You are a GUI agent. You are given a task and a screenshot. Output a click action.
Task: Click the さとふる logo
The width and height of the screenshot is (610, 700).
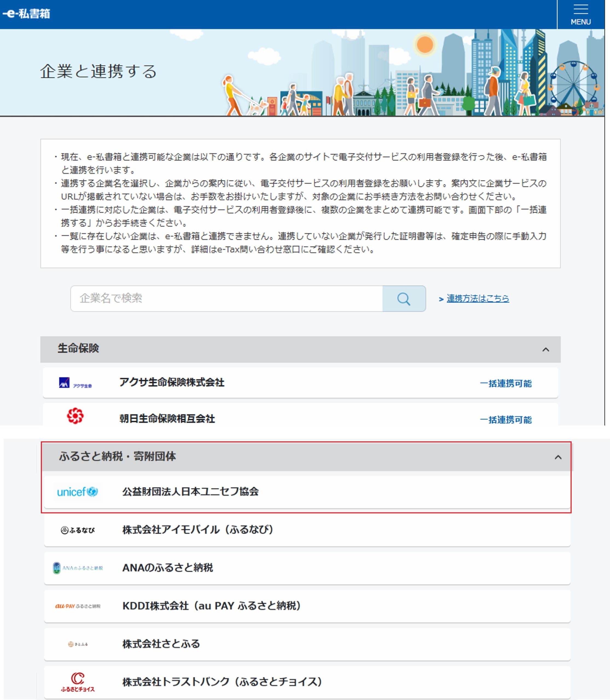click(x=78, y=644)
